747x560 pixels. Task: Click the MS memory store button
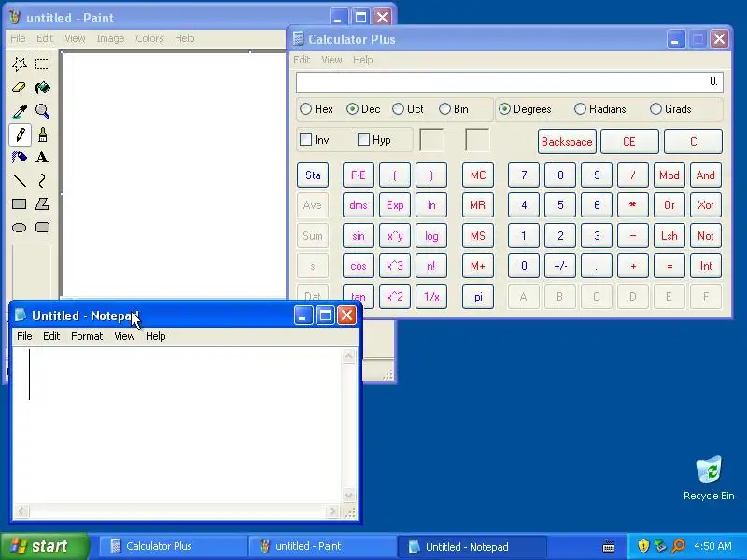478,236
